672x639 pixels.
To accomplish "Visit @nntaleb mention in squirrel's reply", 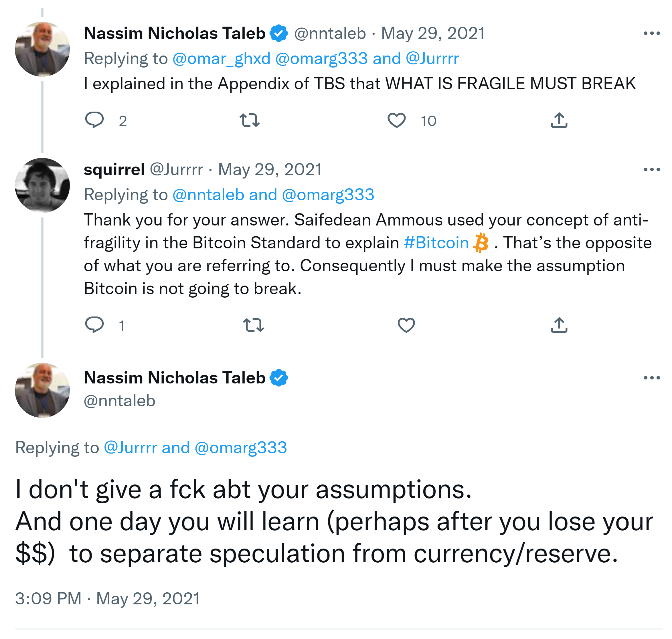I will 208,195.
